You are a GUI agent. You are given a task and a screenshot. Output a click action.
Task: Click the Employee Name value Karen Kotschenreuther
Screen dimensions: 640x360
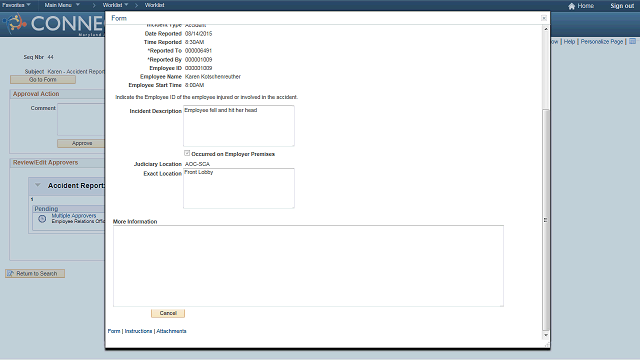pyautogui.click(x=213, y=77)
